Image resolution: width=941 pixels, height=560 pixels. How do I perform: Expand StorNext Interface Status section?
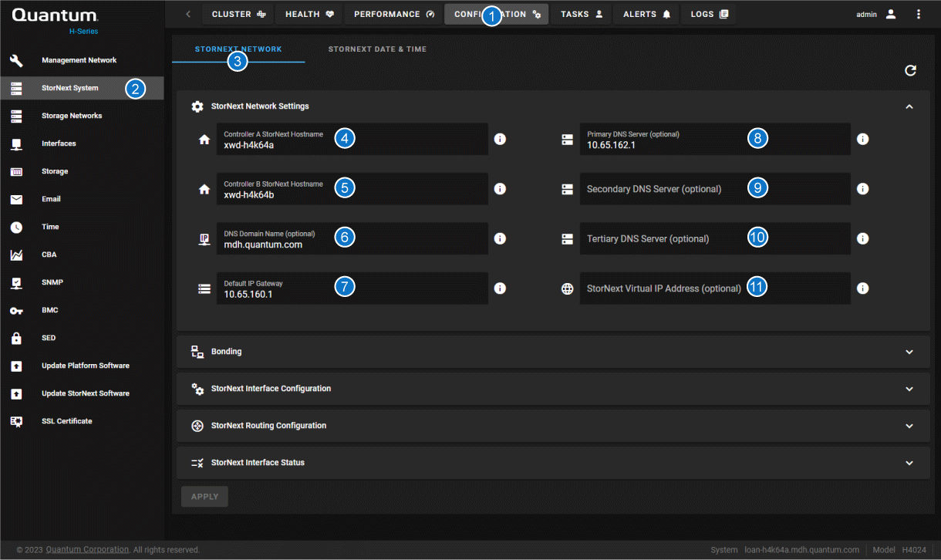[x=909, y=463]
